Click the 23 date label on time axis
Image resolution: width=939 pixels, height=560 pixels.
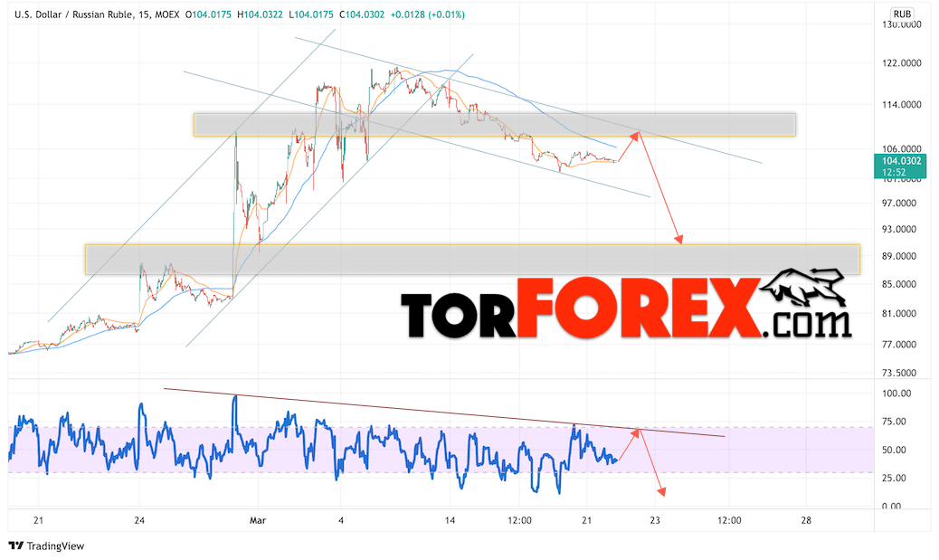coord(655,520)
